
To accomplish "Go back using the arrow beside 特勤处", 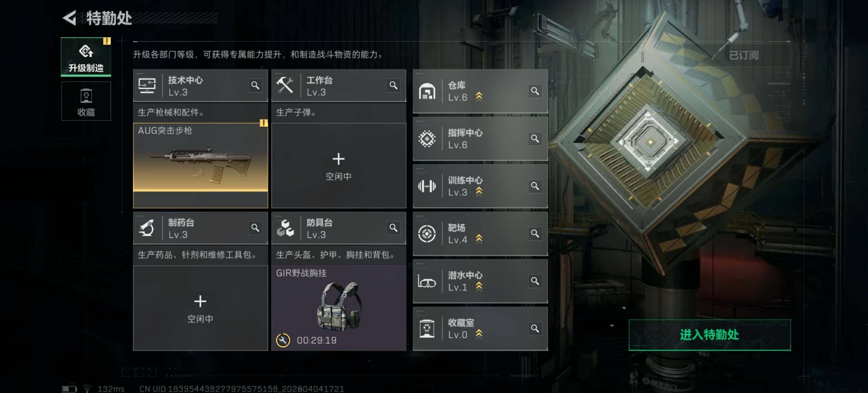I will coord(70,18).
